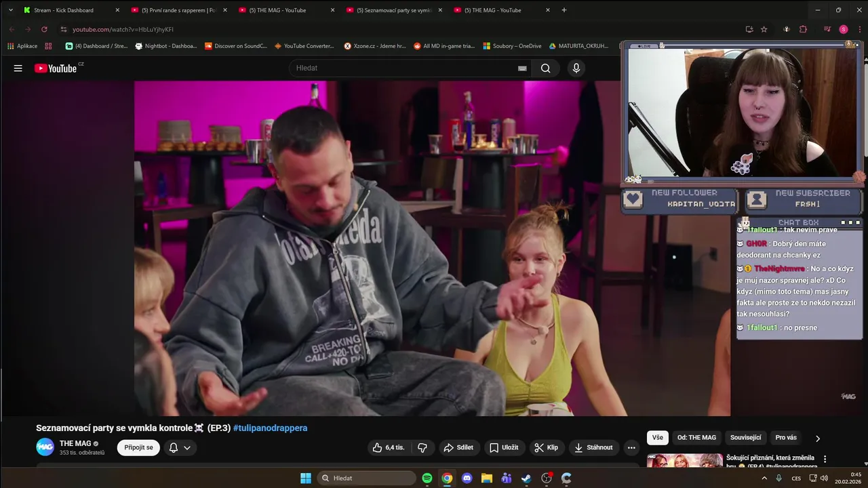Open the #tulipanodrappera hashtag link

click(x=270, y=428)
